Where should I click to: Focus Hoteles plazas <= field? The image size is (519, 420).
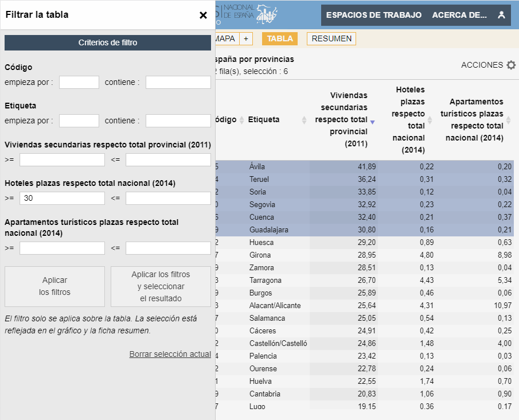coord(168,198)
